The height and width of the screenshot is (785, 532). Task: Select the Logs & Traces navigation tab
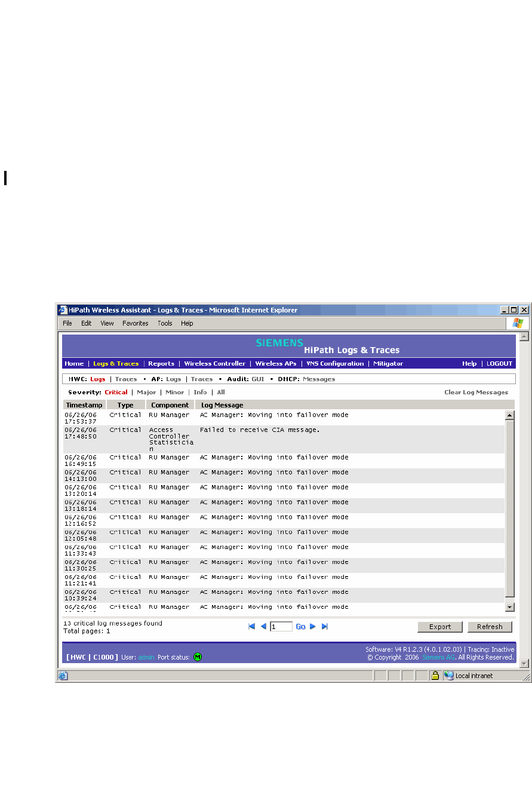[x=116, y=363]
